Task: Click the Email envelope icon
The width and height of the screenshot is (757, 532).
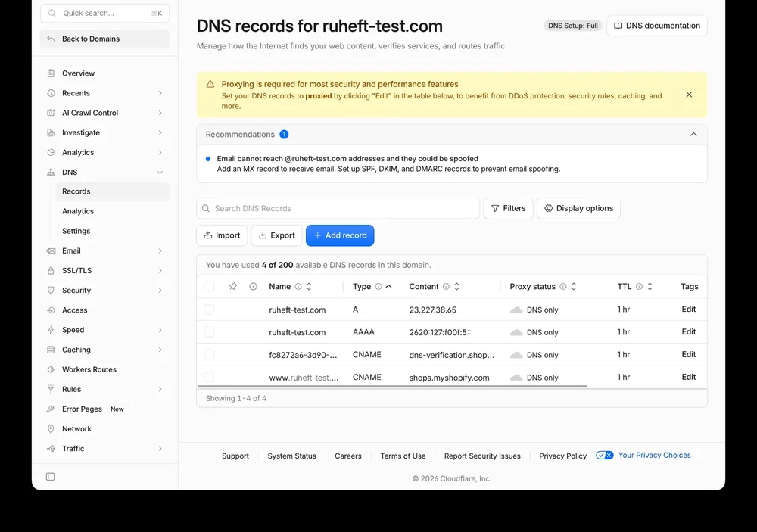Action: 51,251
